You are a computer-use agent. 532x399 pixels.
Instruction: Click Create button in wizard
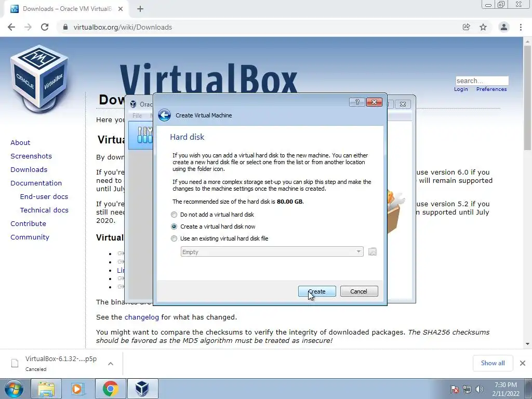coord(317,291)
